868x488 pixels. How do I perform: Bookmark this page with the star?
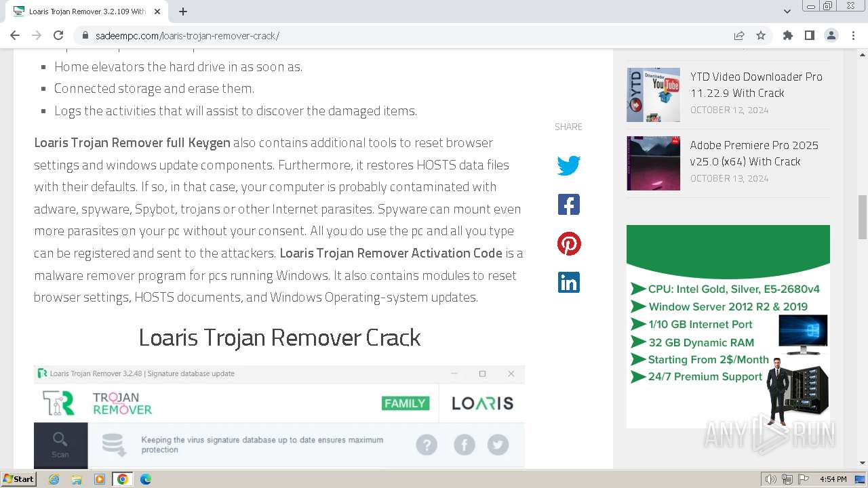(761, 35)
